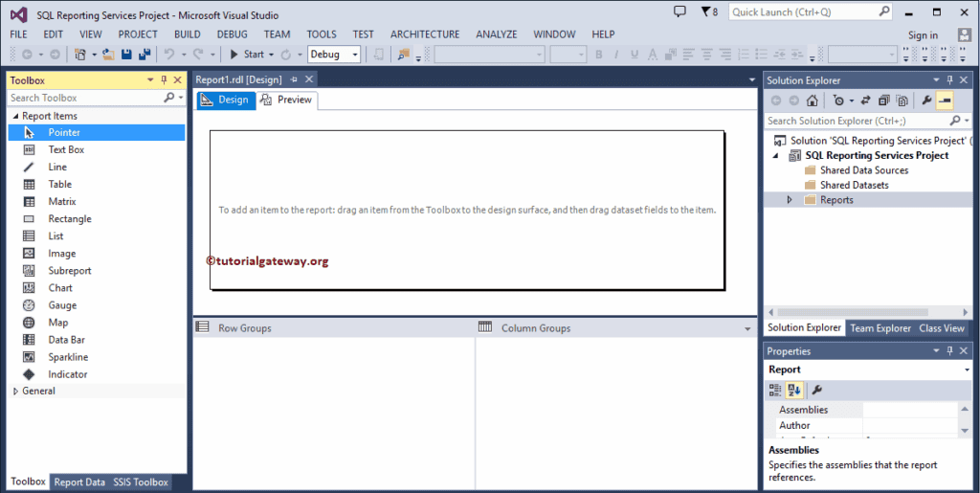980x493 pixels.
Task: Click Sync with Active Document icon
Action: coord(865,100)
